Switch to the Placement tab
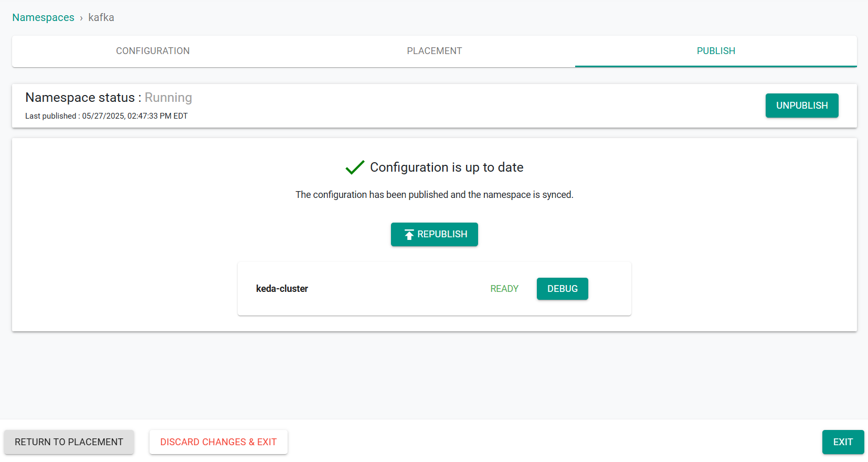 click(435, 51)
